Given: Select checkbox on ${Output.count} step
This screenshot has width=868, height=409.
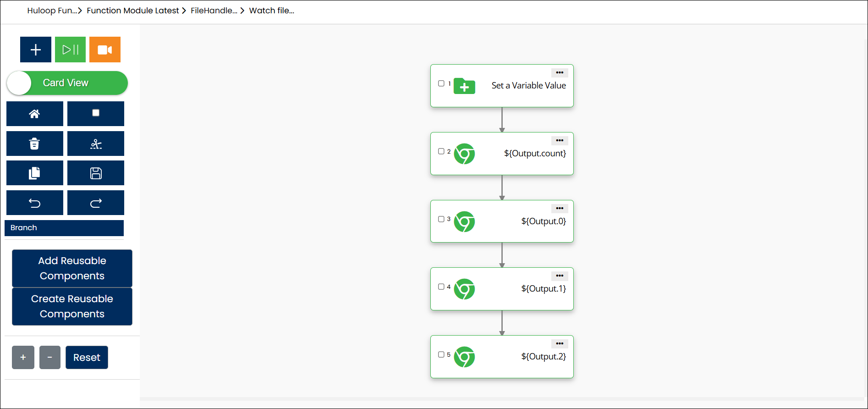Looking at the screenshot, I should [441, 151].
